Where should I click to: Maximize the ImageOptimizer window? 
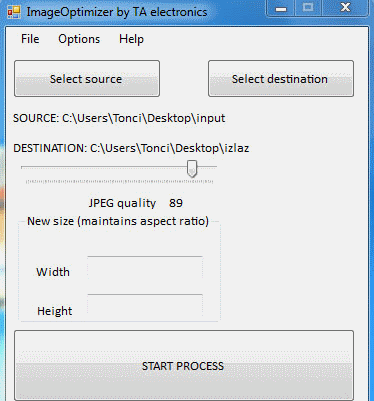(308, 8)
